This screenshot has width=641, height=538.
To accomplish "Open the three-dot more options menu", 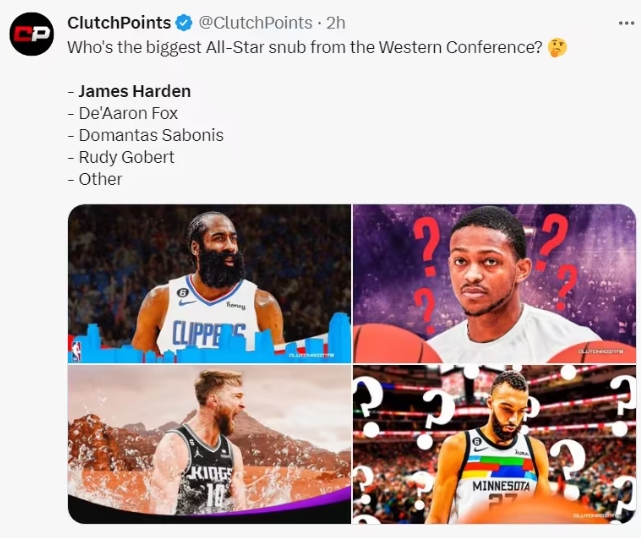I will [x=626, y=23].
